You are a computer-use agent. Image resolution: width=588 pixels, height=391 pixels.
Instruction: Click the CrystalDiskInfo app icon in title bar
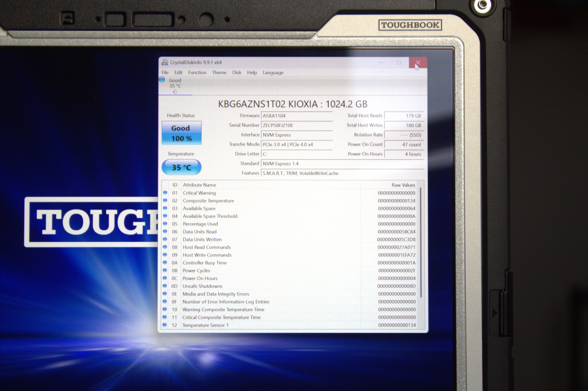[165, 62]
